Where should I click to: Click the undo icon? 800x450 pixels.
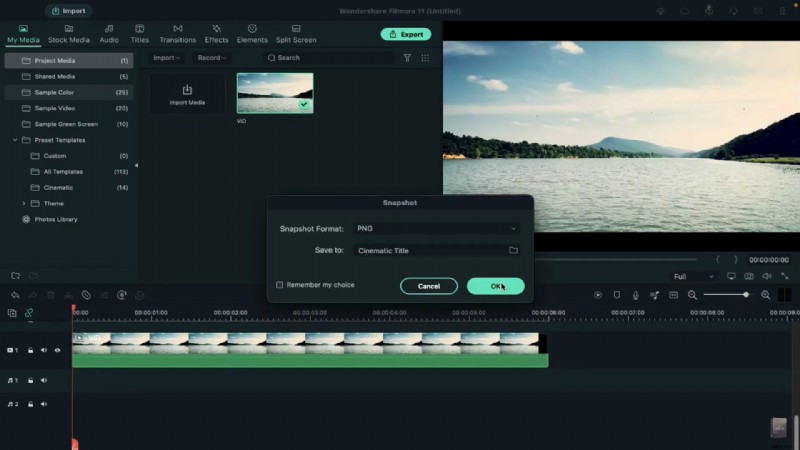(15, 295)
